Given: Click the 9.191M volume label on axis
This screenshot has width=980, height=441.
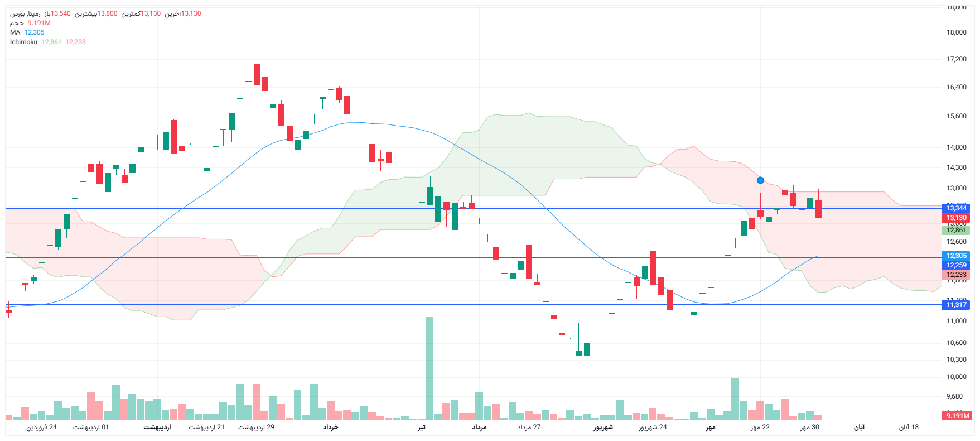Looking at the screenshot, I should pyautogui.click(x=958, y=415).
